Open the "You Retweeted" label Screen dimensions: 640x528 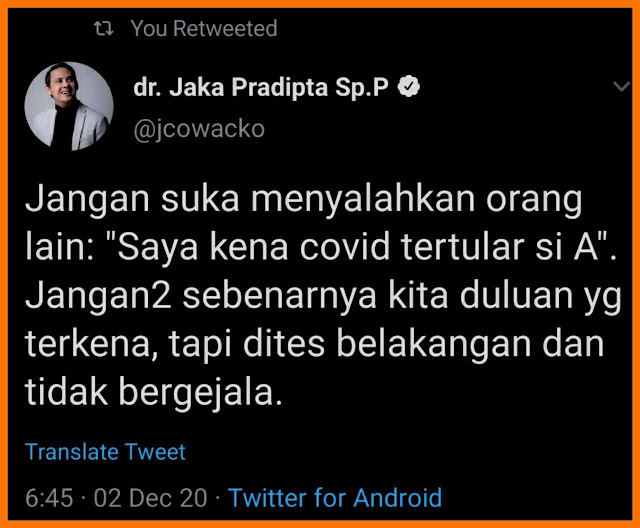pos(204,29)
